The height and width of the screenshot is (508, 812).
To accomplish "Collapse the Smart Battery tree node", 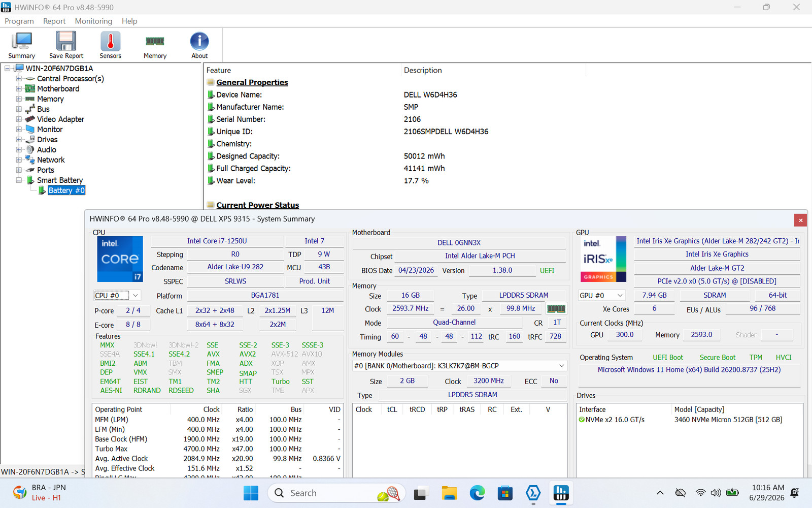I will point(19,180).
